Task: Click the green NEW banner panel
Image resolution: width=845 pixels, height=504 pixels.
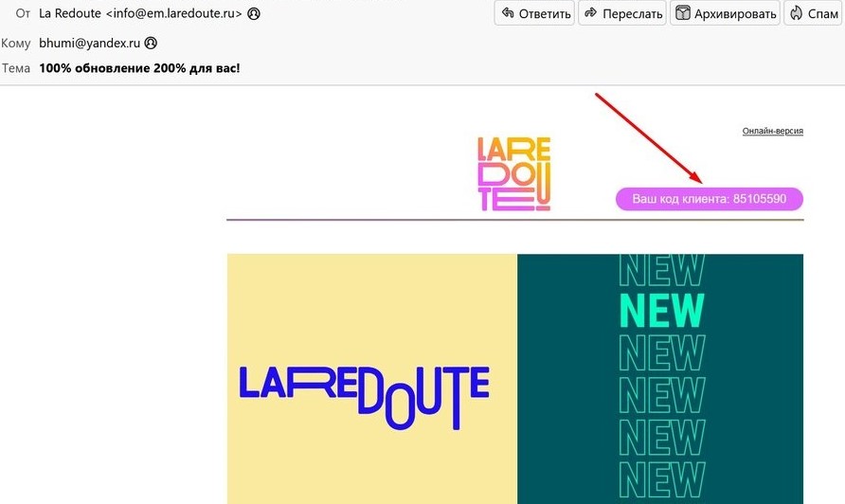Action: [660, 379]
